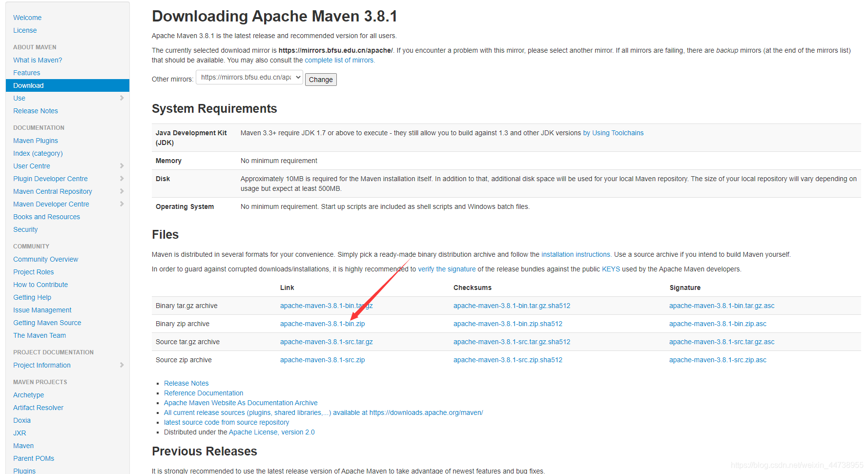Open Books and Resources link
This screenshot has width=868, height=474.
click(x=47, y=217)
